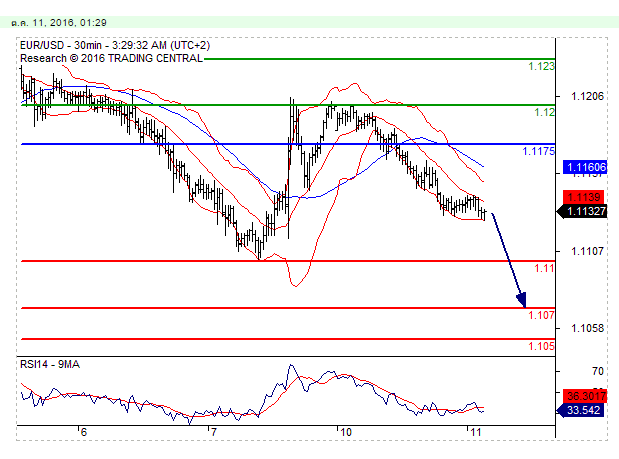Click the red support label 1.105
This screenshot has height=459, width=619.
[541, 346]
